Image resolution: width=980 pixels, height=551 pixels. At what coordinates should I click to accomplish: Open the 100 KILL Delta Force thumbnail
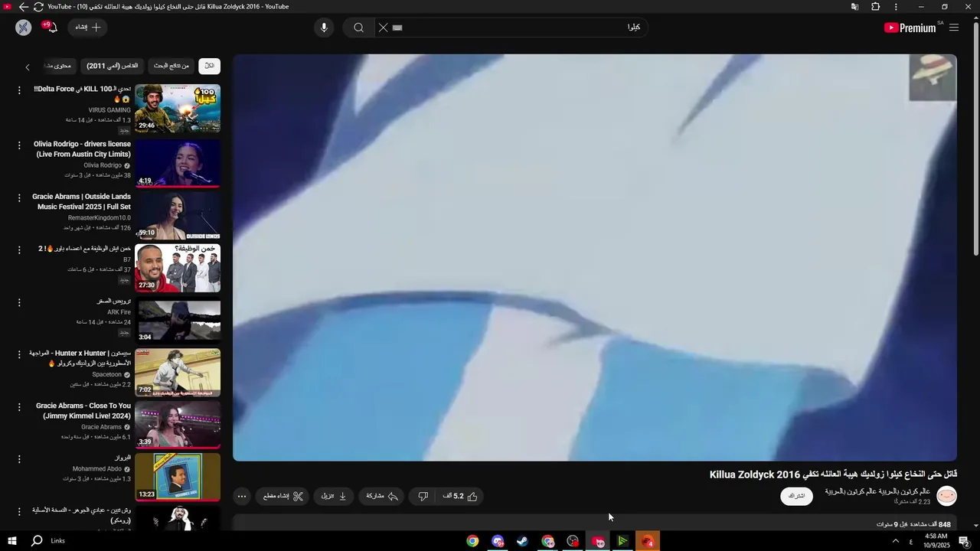pos(178,108)
